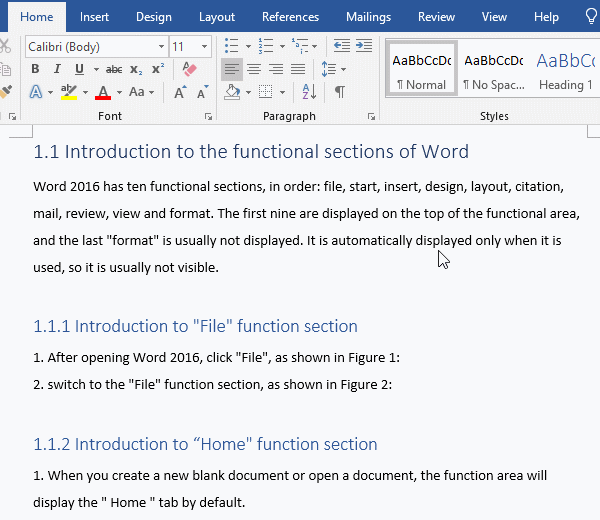Open Font dialog box launcher

(208, 117)
